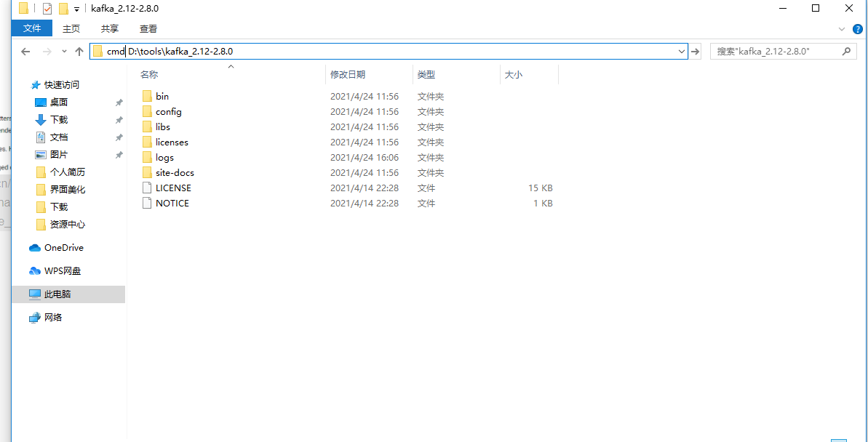
Task: Open the address bar history dropdown
Action: tap(681, 52)
